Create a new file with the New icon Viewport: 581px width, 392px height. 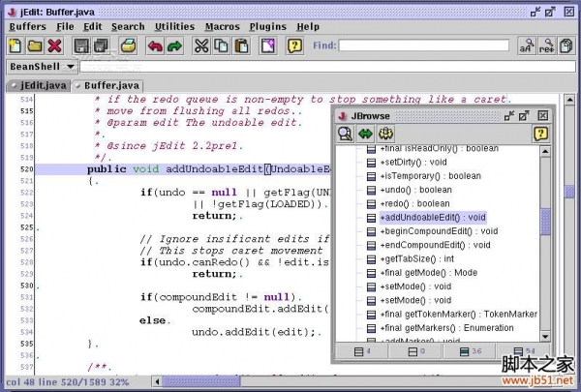pos(15,45)
